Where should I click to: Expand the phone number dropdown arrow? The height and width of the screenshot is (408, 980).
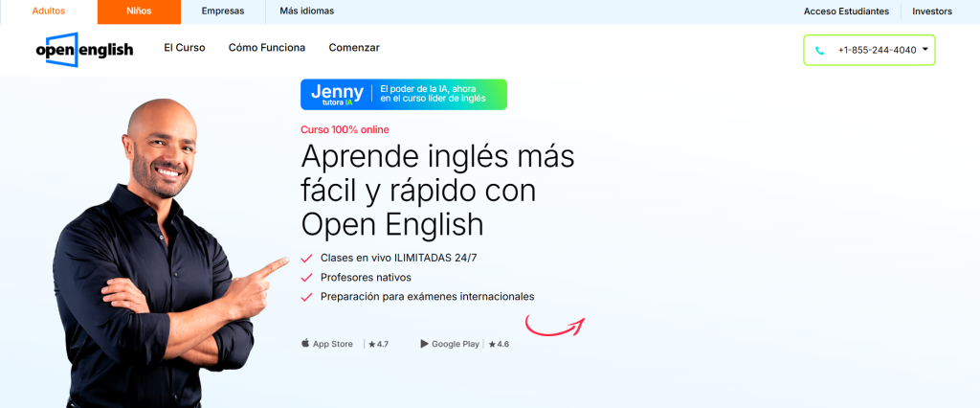(x=925, y=49)
